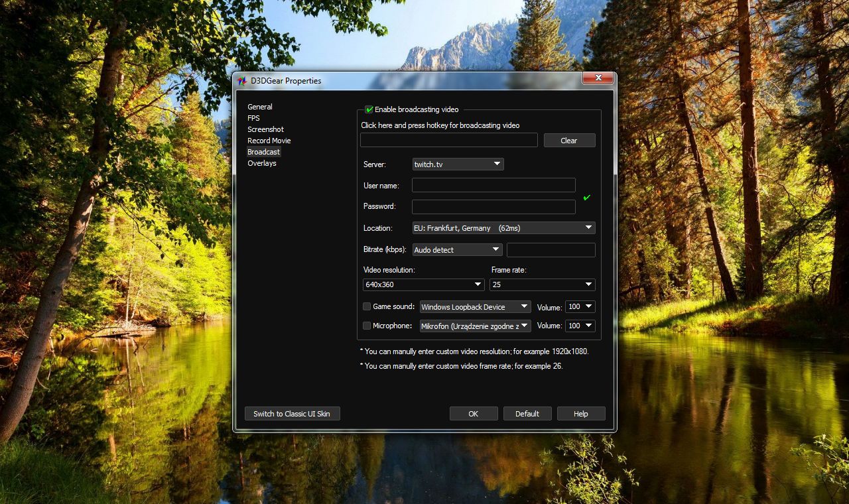The image size is (849, 504).
Task: Click the Clear hotkey button
Action: click(570, 141)
